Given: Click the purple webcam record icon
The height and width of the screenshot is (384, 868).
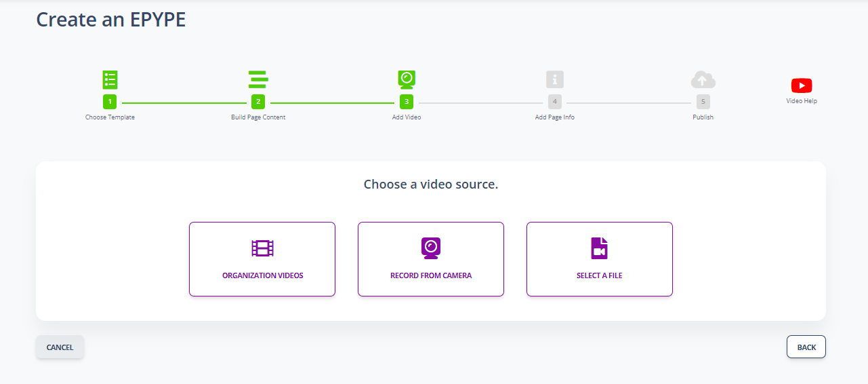Looking at the screenshot, I should pyautogui.click(x=431, y=248).
